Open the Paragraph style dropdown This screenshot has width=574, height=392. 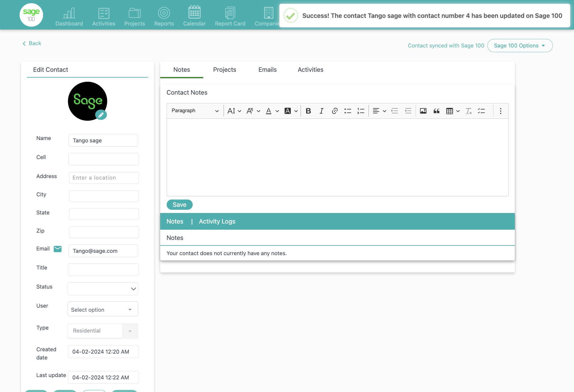click(x=195, y=111)
